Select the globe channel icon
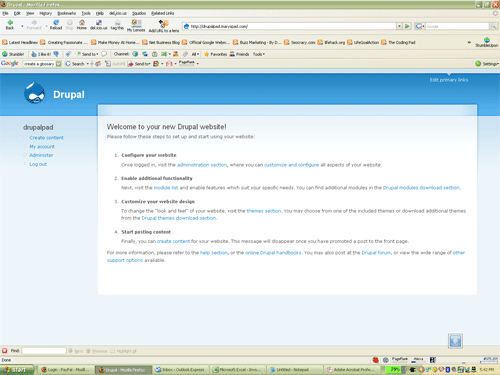The width and height of the screenshot is (500, 375). click(x=135, y=54)
